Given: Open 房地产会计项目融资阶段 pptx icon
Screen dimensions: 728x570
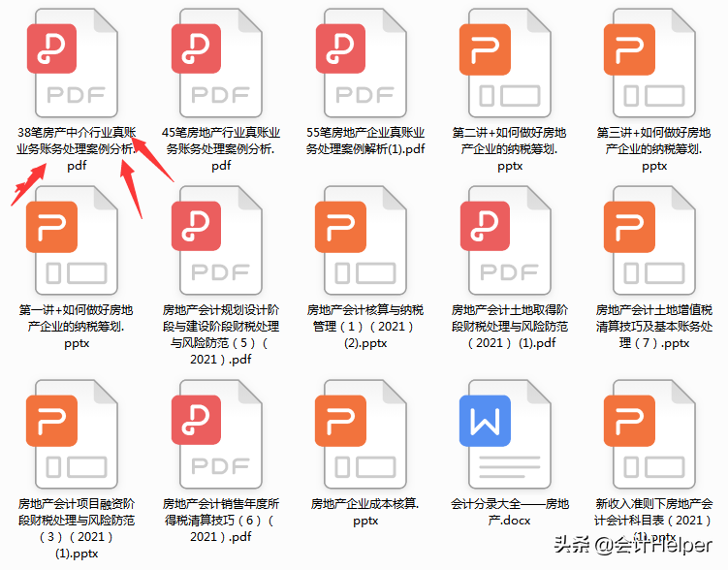Looking at the screenshot, I should tap(73, 434).
